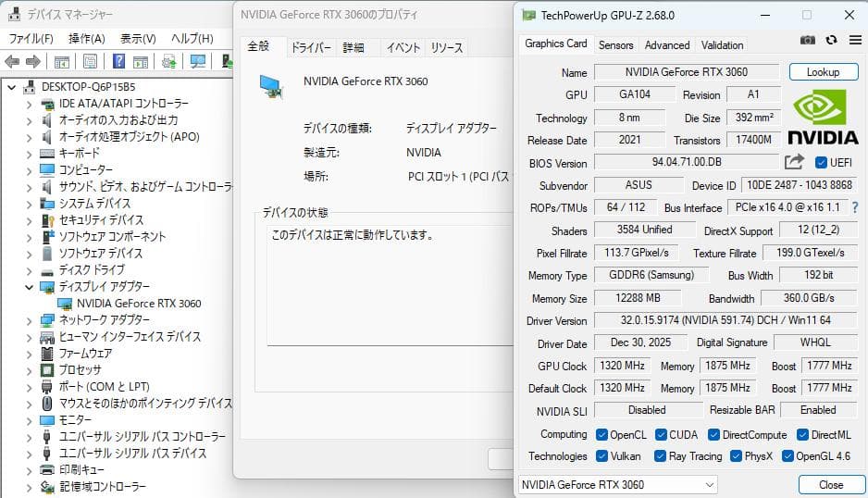The height and width of the screenshot is (498, 868).
Task: Take a GPU-Z screenshot with the camera icon
Action: pos(808,40)
